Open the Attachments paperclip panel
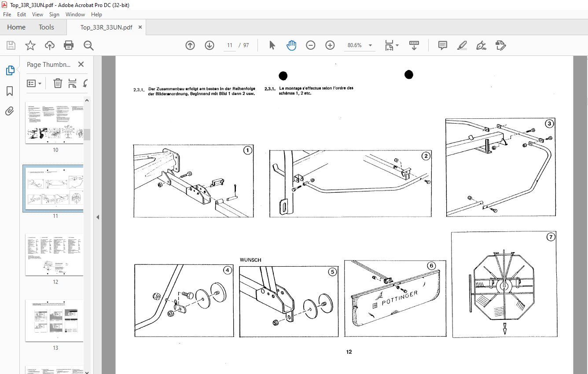The width and height of the screenshot is (588, 374). coord(10,111)
